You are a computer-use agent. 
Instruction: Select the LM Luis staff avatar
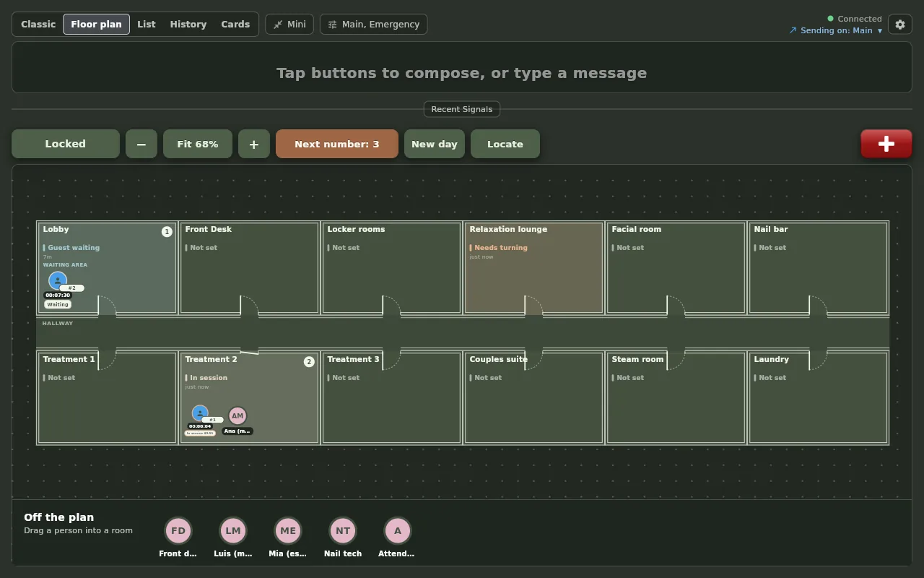click(x=233, y=531)
